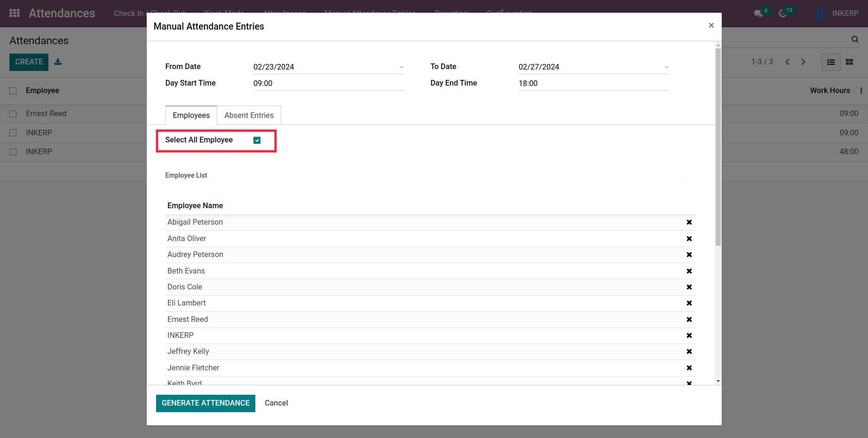Click the CREATE button
This screenshot has height=438, width=868.
[29, 62]
